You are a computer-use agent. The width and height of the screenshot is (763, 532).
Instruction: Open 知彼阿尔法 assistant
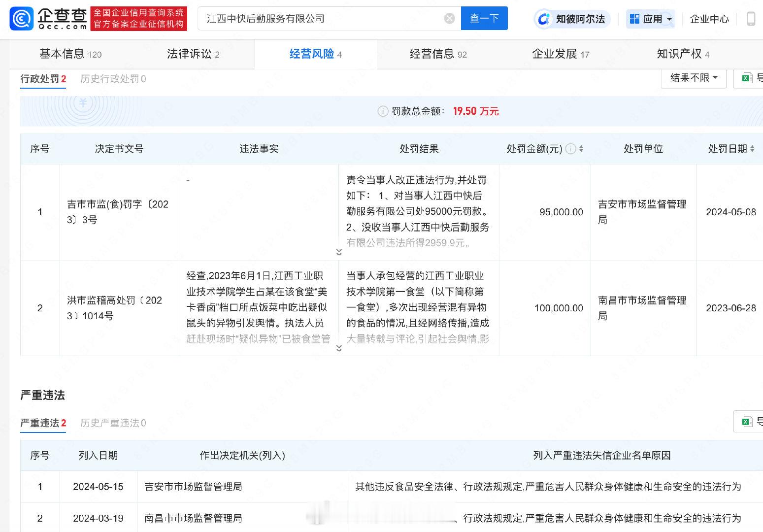[x=572, y=19]
